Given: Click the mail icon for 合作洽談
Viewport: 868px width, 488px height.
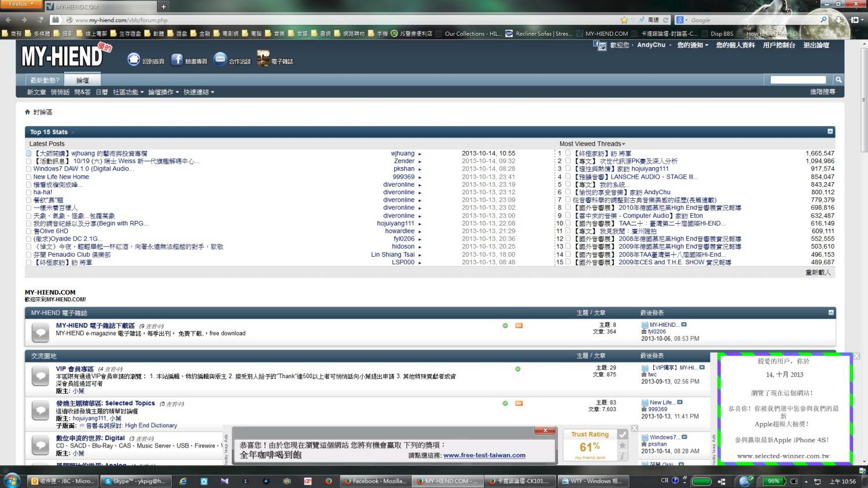Looking at the screenshot, I should click(x=220, y=60).
